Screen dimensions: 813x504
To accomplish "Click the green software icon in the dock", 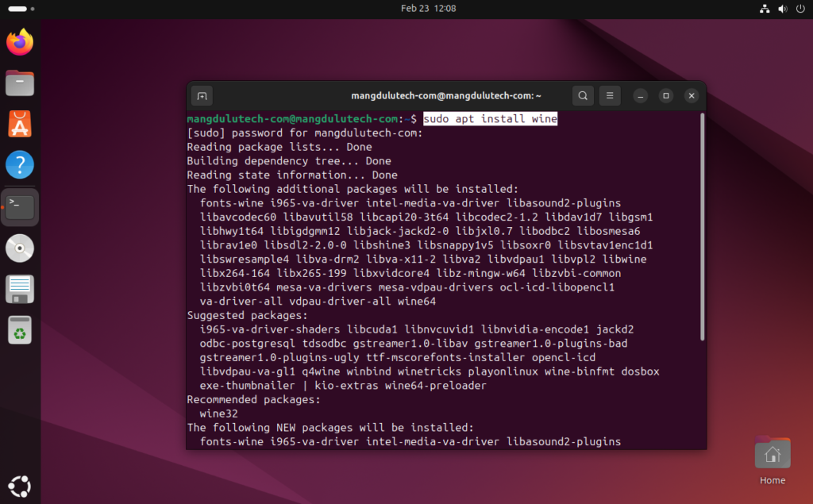I will coord(20,330).
